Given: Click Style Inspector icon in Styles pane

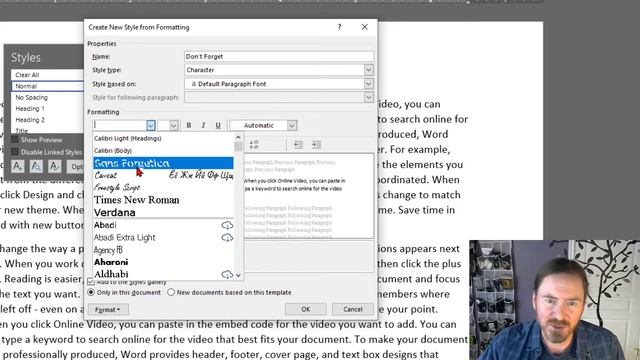Looking at the screenshot, I should pos(36,166).
